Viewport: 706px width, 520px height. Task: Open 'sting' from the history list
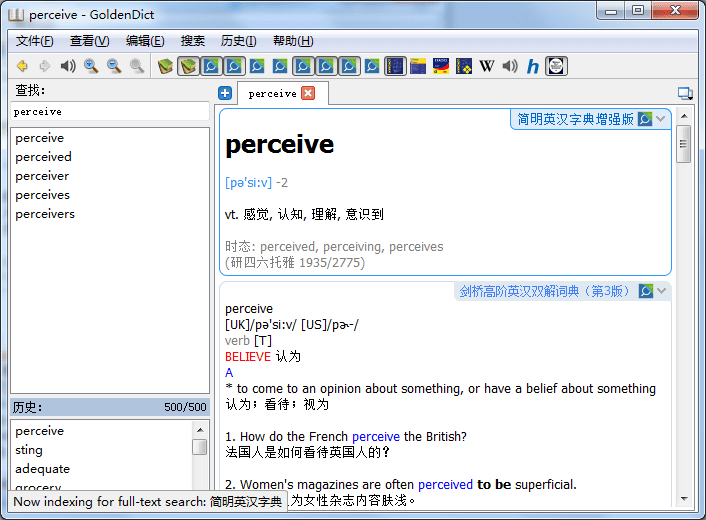point(29,450)
